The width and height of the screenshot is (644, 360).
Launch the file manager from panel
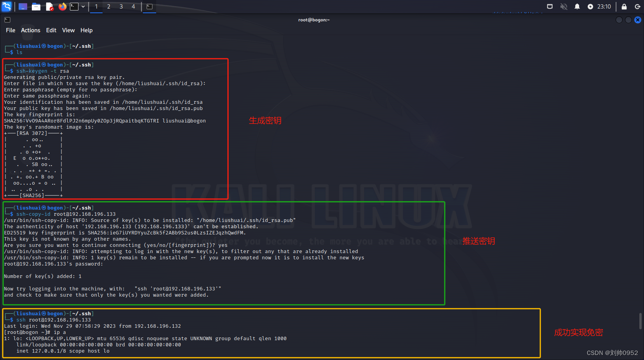(36, 7)
